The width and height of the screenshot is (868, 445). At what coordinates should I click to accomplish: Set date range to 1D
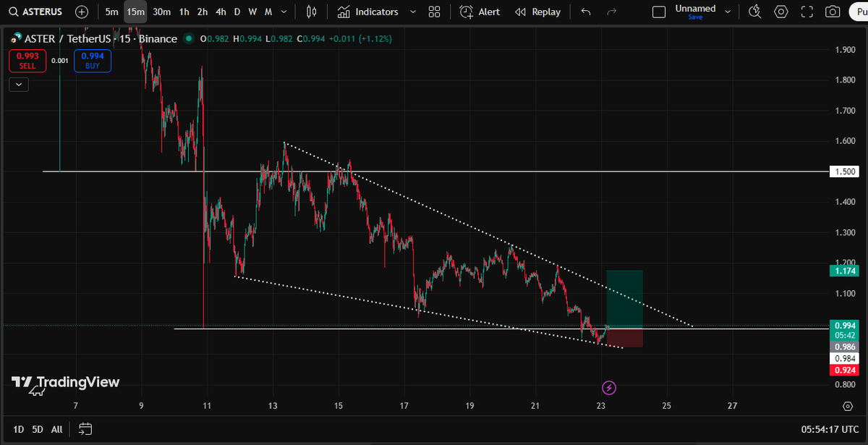pos(18,429)
